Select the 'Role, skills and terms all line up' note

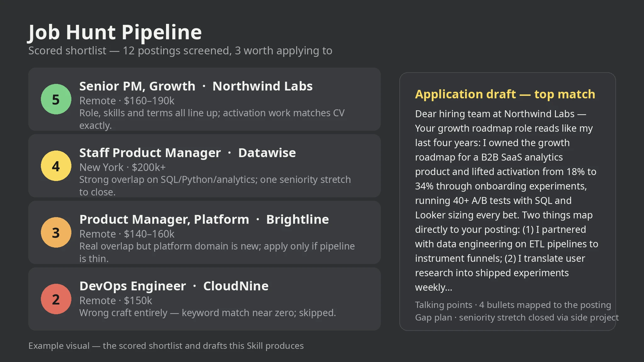tap(212, 119)
